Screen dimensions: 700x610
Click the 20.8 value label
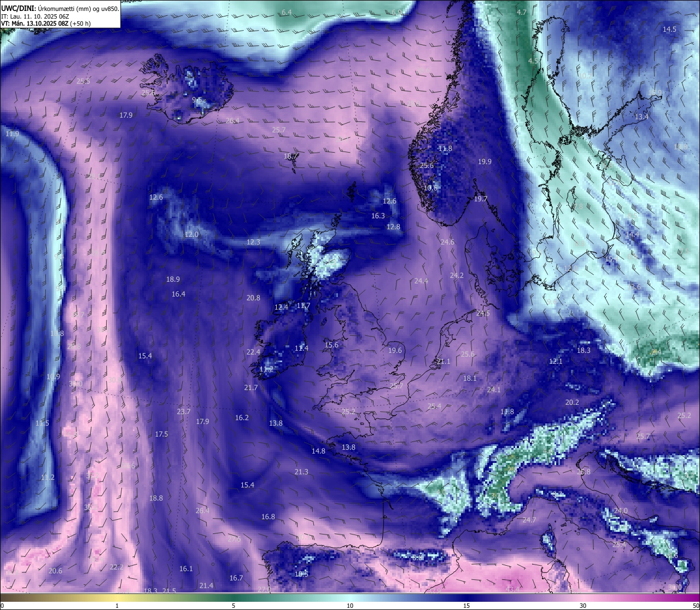253,298
